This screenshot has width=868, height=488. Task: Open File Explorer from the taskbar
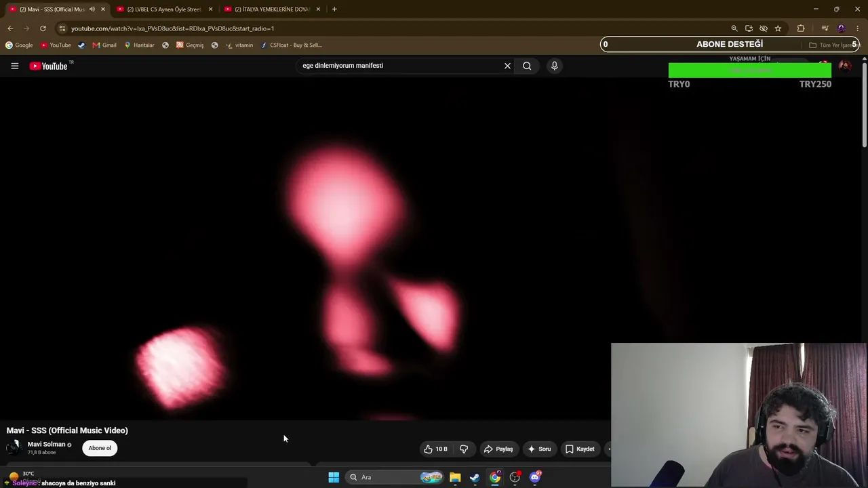(x=455, y=477)
